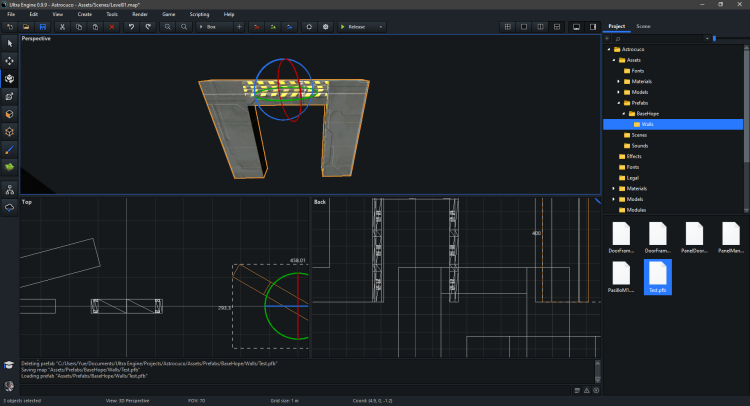Click the red delete icon in toolbar

click(112, 26)
